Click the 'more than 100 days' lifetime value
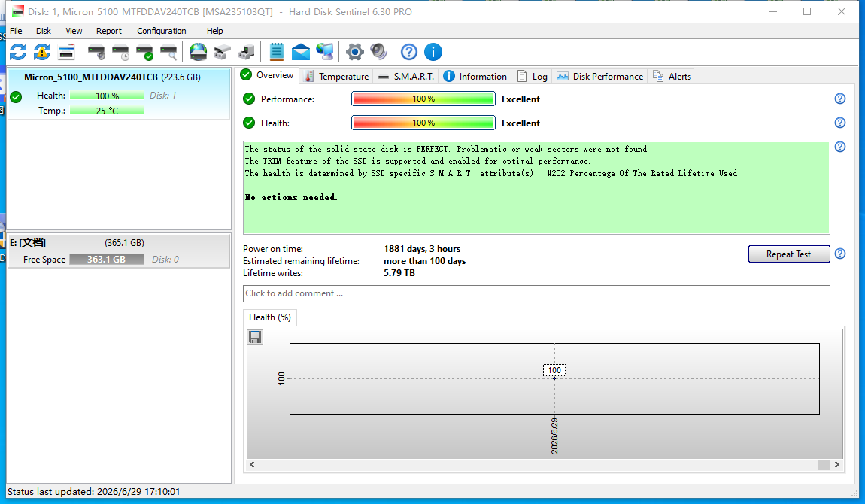Viewport: 865px width, 504px height. (425, 261)
